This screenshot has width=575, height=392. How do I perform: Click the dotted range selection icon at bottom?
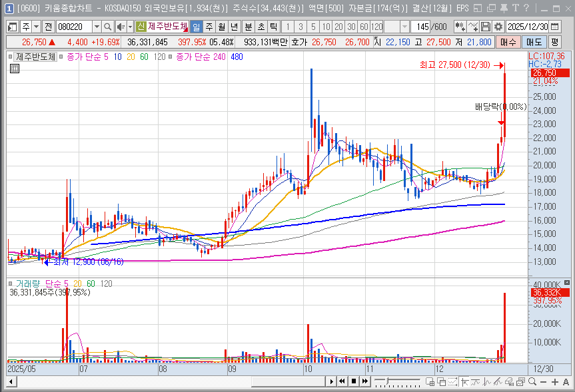pos(453,382)
